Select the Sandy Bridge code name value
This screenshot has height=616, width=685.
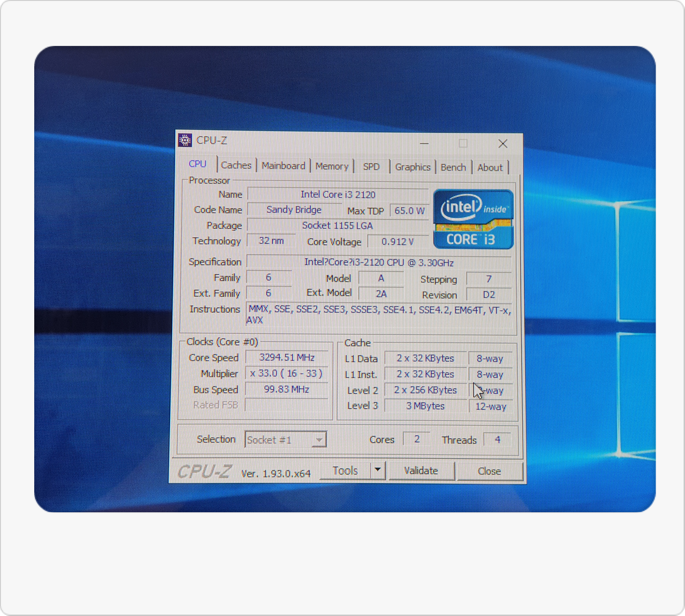(x=294, y=210)
